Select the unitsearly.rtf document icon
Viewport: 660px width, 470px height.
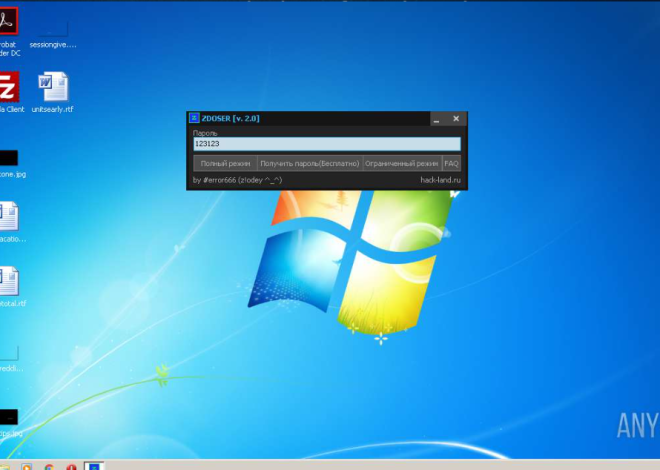point(52,87)
